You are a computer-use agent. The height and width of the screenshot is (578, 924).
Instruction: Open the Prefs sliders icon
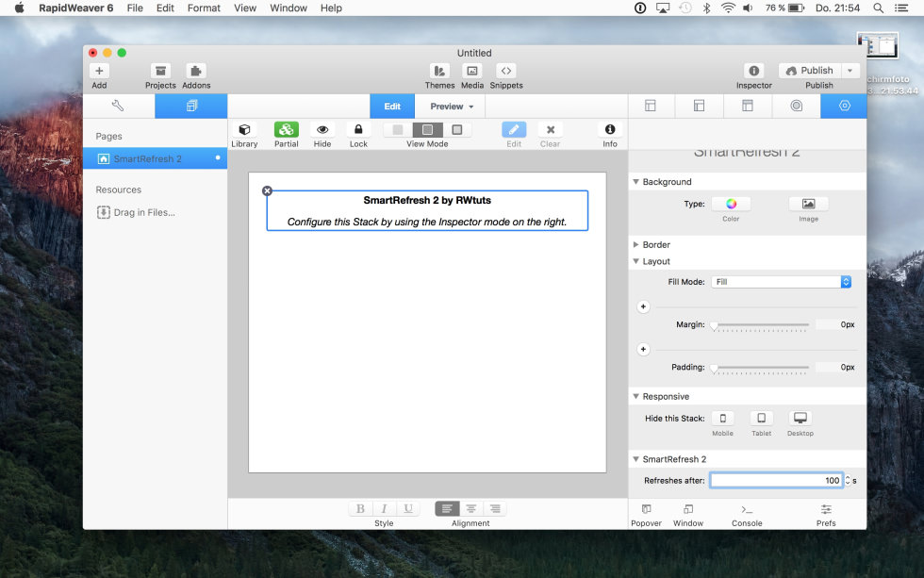[826, 509]
